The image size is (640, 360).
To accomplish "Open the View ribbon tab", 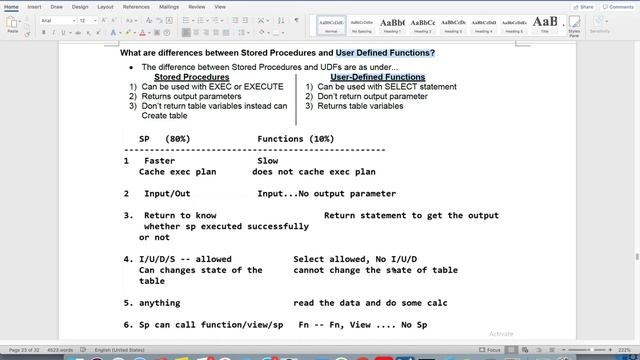I will tap(220, 7).
